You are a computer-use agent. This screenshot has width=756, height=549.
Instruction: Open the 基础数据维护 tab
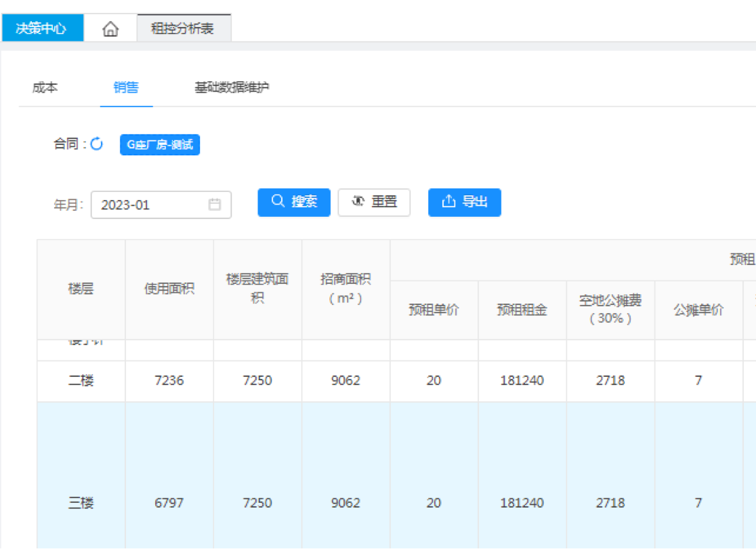point(232,87)
